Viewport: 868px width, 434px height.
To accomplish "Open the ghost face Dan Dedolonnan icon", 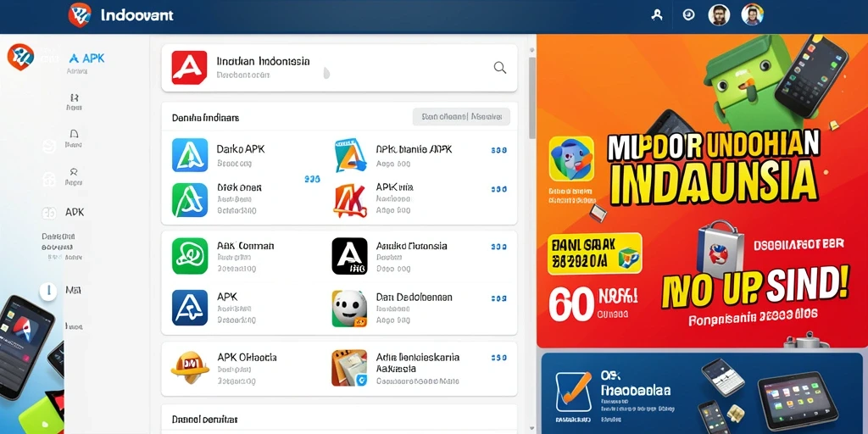I will pos(349,309).
